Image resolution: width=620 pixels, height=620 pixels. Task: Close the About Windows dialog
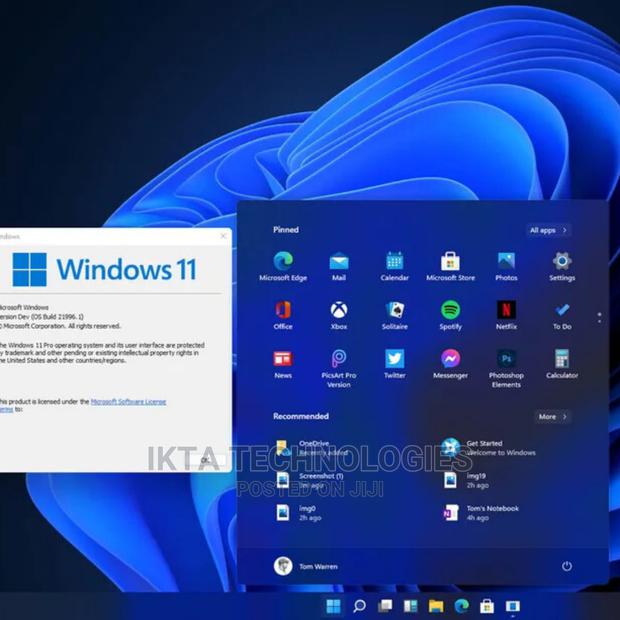(x=223, y=236)
